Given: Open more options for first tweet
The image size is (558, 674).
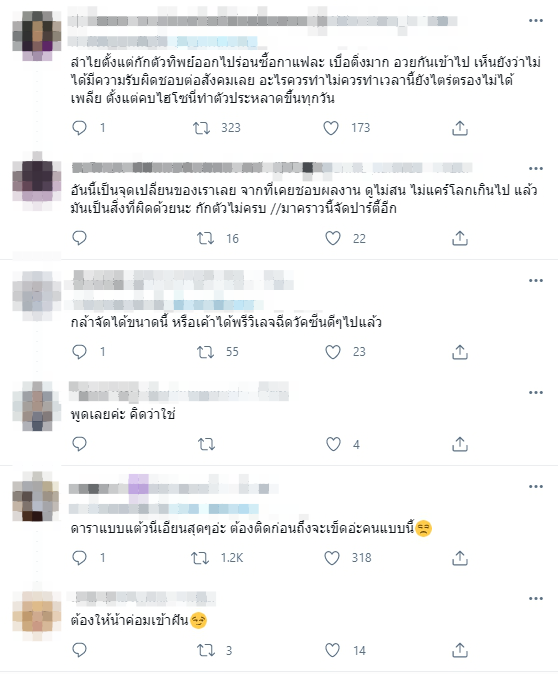Looking at the screenshot, I should (536, 20).
